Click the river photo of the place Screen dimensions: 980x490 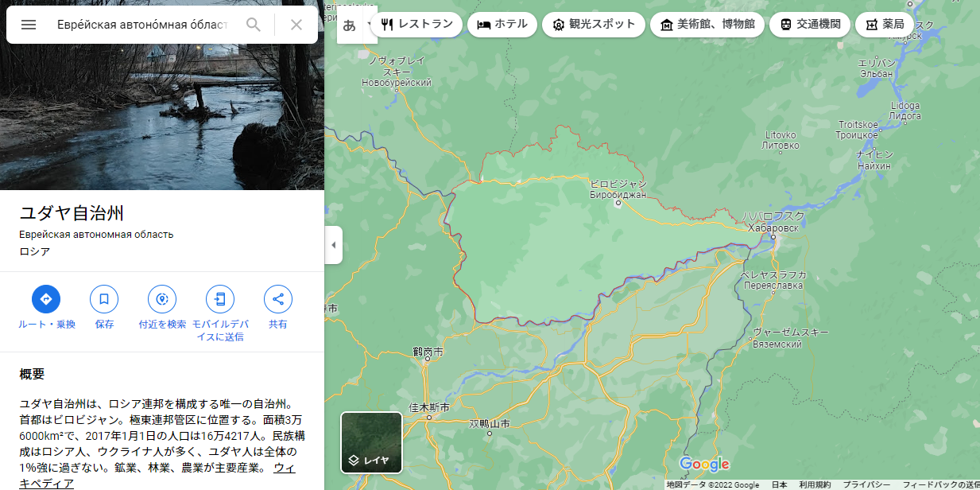coord(162,118)
